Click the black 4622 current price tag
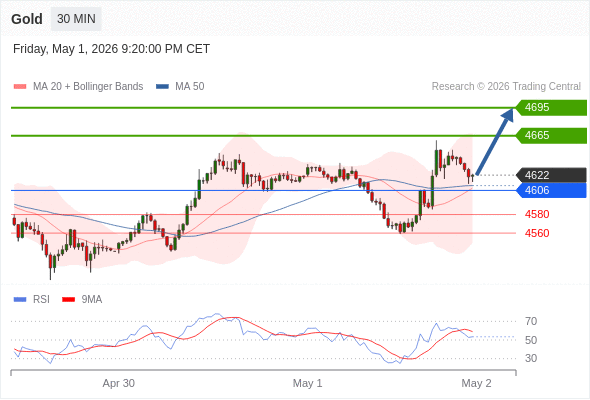The height and width of the screenshot is (400, 590). (x=551, y=175)
